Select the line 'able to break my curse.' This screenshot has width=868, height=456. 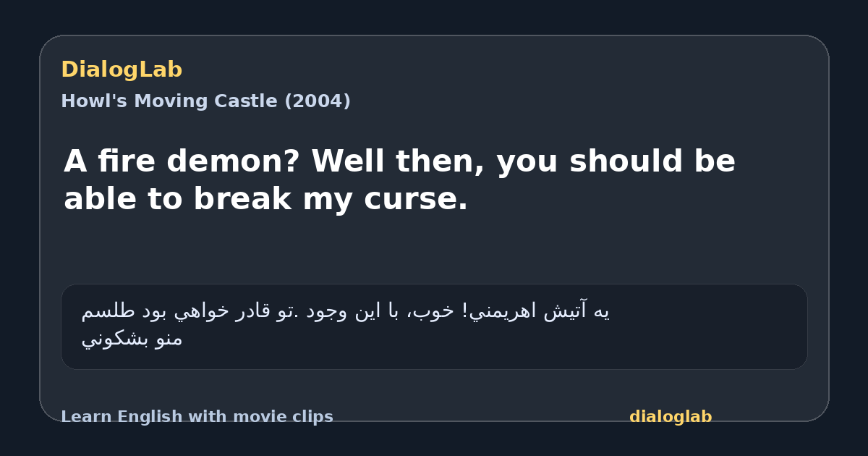click(265, 200)
